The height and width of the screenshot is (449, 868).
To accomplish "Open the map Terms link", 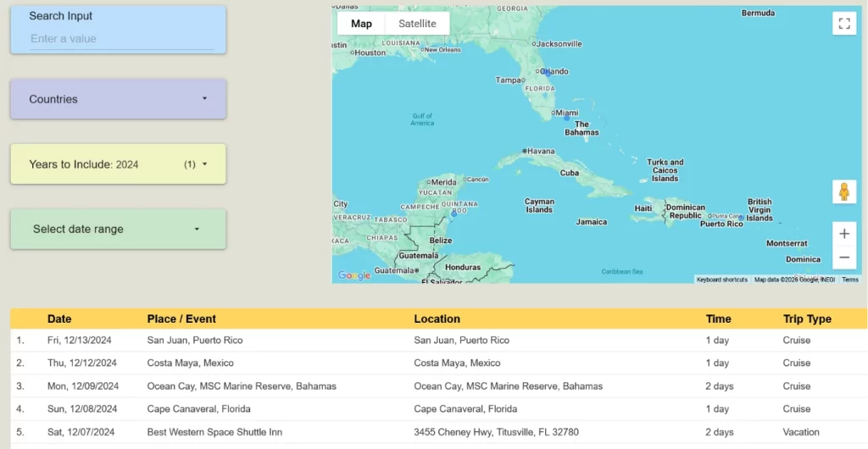I will (x=850, y=280).
